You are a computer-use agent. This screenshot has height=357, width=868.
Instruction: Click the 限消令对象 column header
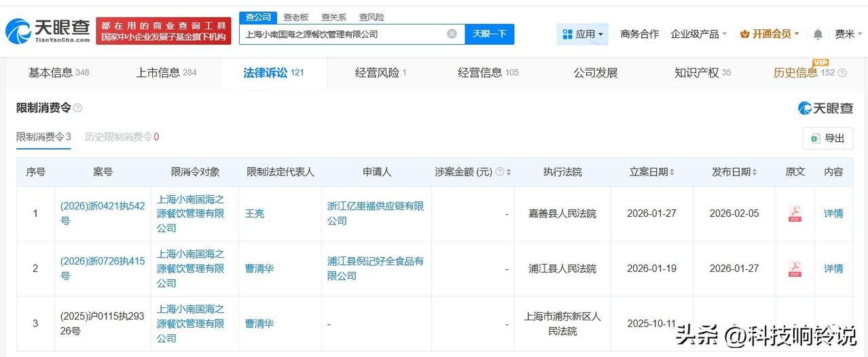click(196, 172)
